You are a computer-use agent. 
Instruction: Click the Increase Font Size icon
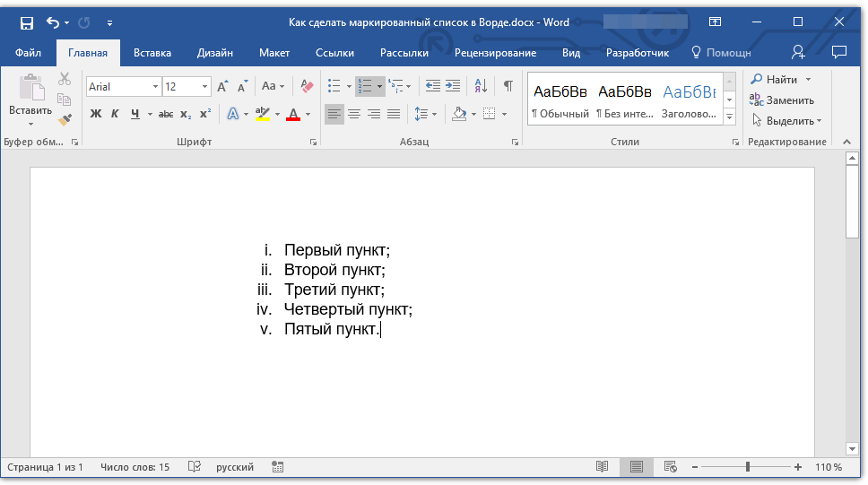tap(223, 86)
